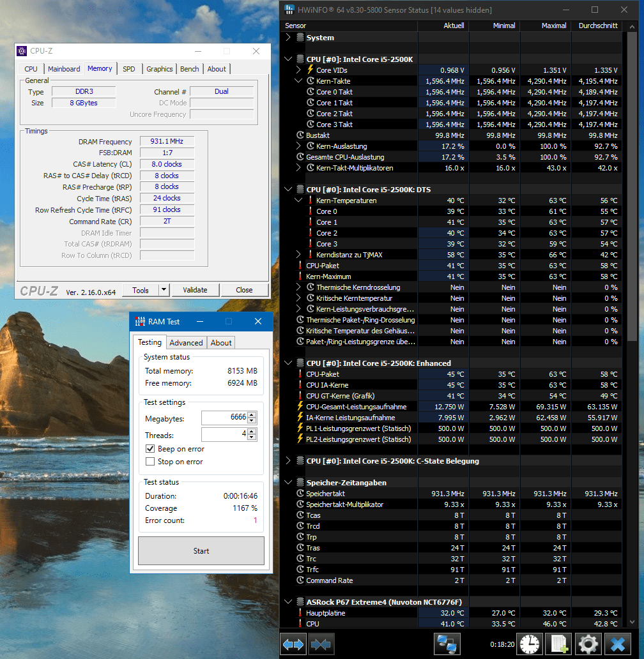Click thermometer icon beside Hauptplatine row
This screenshot has width=644, height=659.
tap(300, 612)
